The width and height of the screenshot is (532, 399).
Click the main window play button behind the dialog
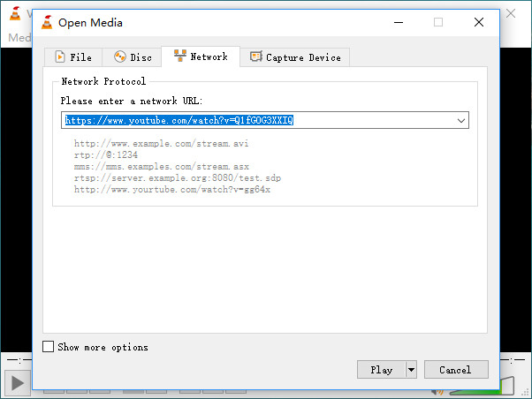18,383
